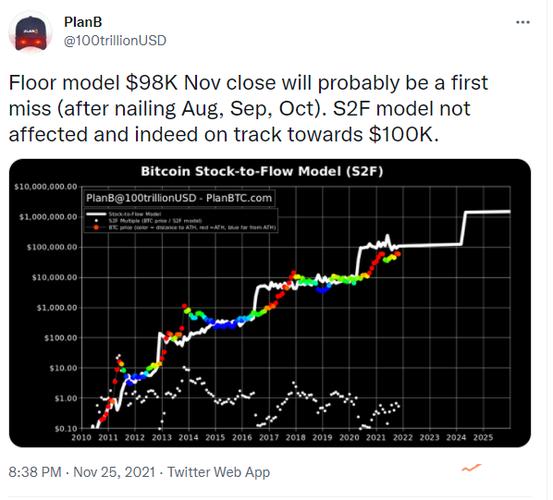Click the tweet text about Floor model $98K
The height and width of the screenshot is (500, 553).
(x=248, y=109)
